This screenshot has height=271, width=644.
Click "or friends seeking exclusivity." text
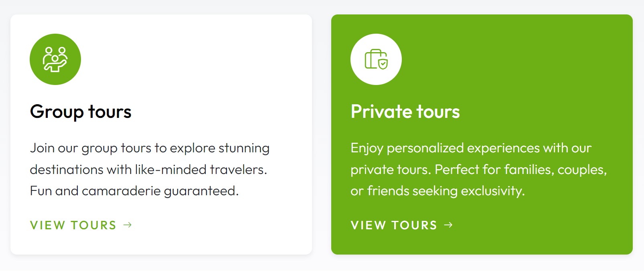coord(437,191)
